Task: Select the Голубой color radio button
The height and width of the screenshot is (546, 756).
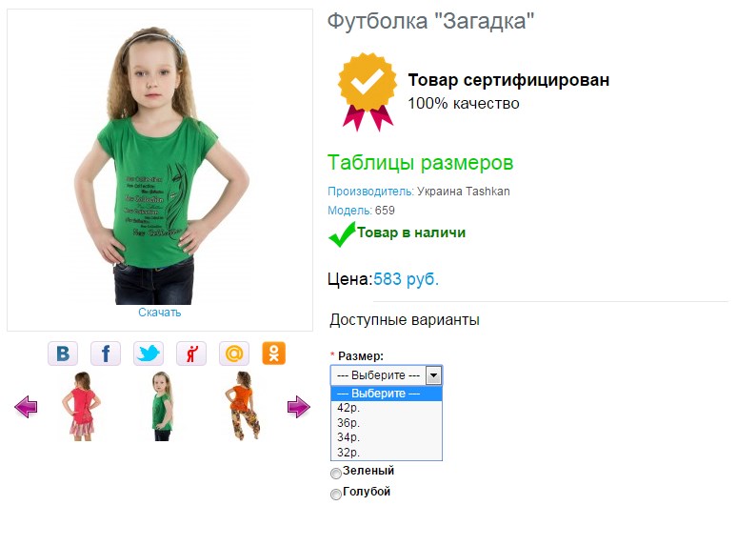Action: 335,495
